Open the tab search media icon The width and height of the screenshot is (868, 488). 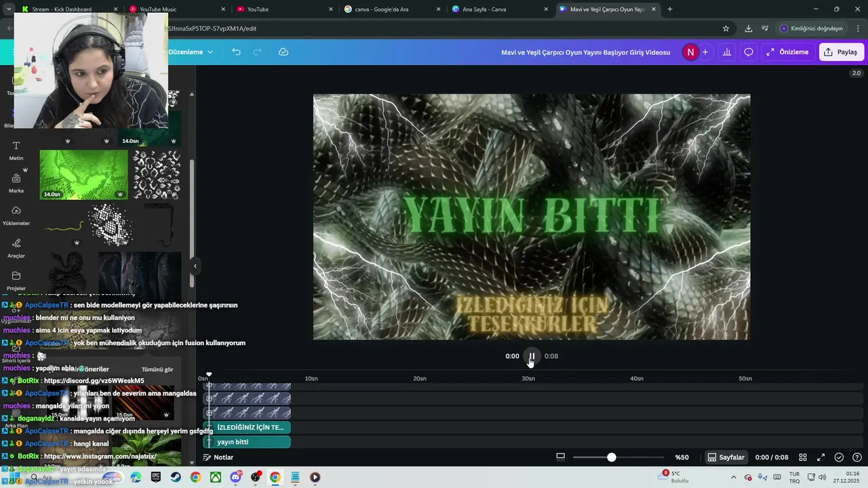click(x=765, y=28)
